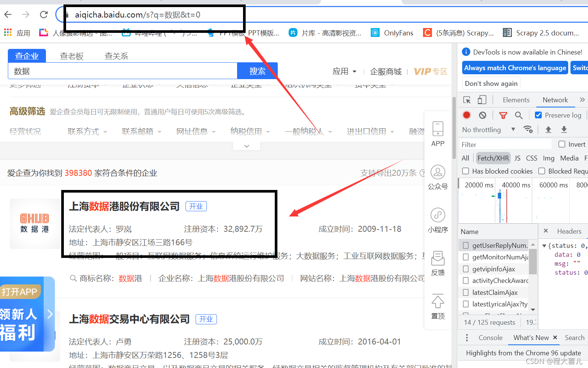The height and width of the screenshot is (368, 588).
Task: Switch to the Elements panel tab
Action: (516, 100)
